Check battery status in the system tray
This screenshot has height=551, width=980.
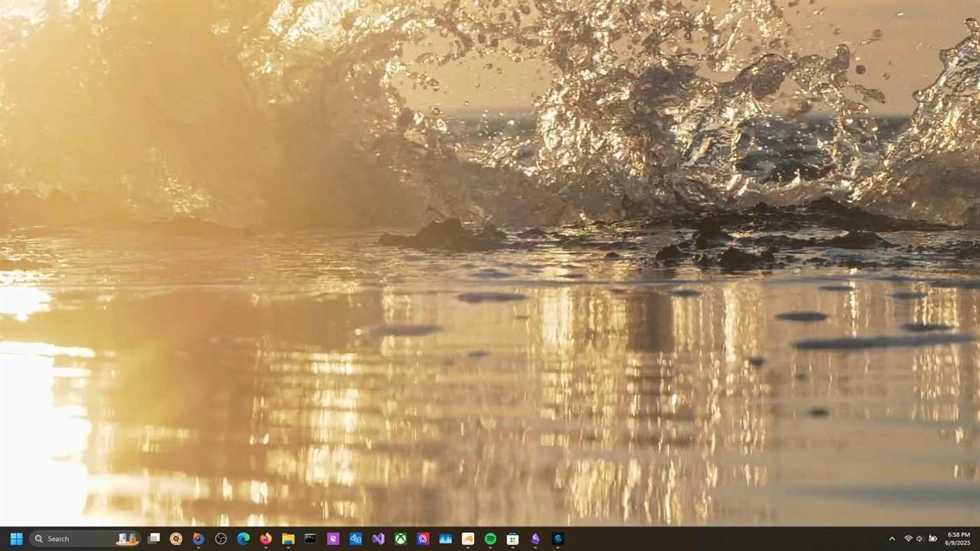click(933, 538)
